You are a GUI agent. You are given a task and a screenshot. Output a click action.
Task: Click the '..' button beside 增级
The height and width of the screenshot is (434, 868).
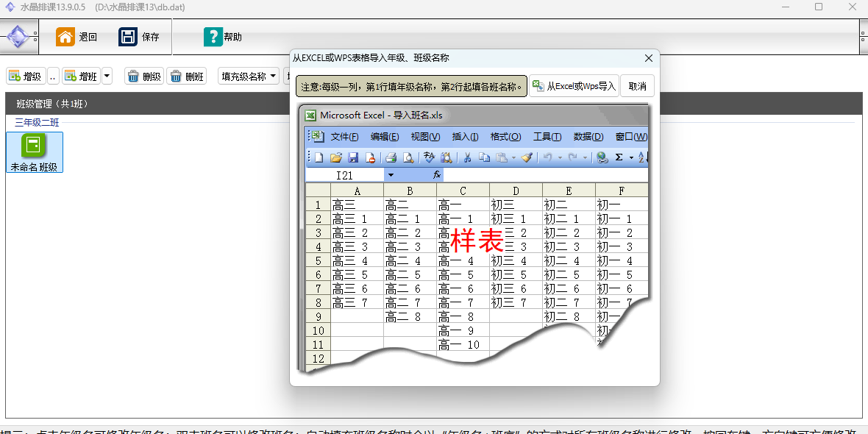pos(53,77)
